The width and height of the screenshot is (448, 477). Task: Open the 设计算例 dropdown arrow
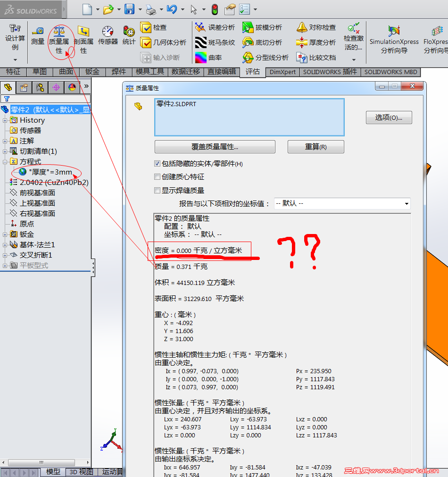pos(15,60)
